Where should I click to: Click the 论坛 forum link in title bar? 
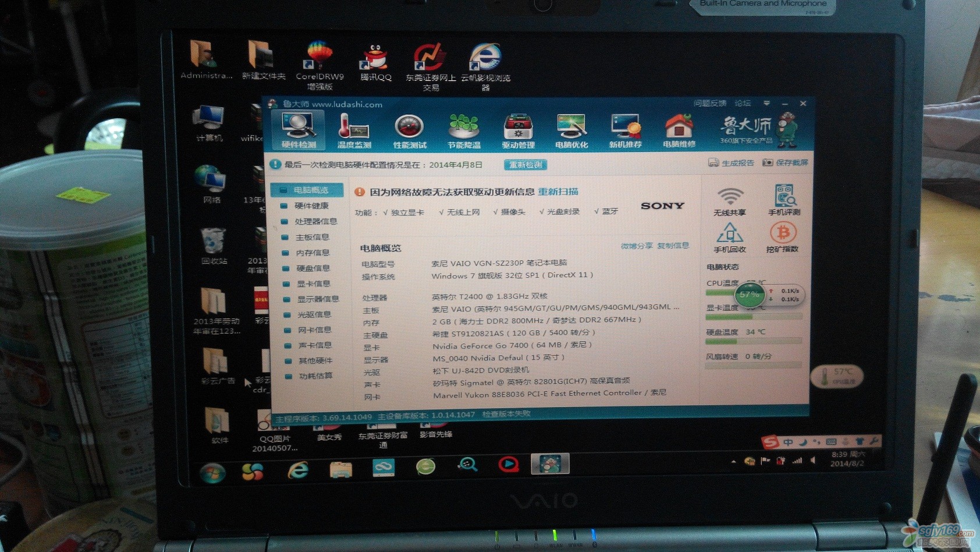tap(743, 103)
